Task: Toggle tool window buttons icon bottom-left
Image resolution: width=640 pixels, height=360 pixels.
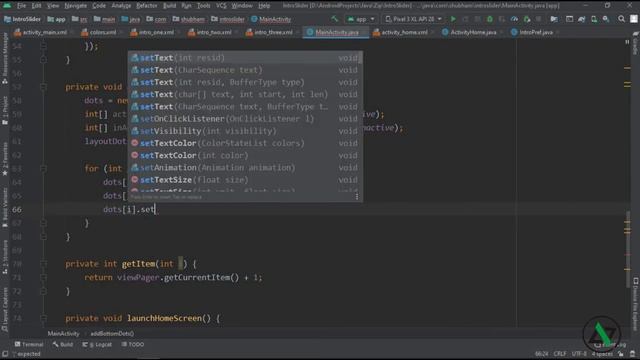Action: [5, 353]
